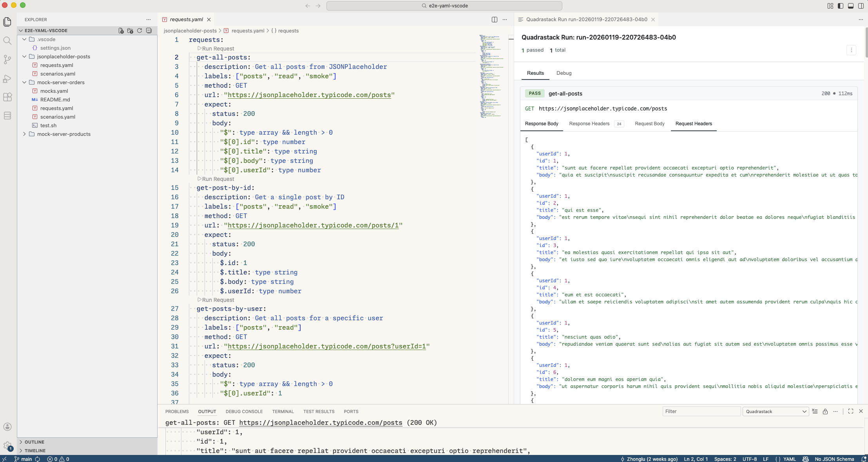Open the TERMINAL tab in the bottom panel

(283, 411)
